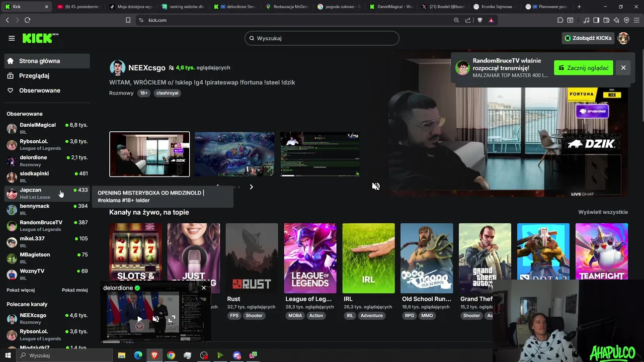644x362 pixels.
Task: Collapse followed list with Pokaż mniej
Action: coord(75,290)
